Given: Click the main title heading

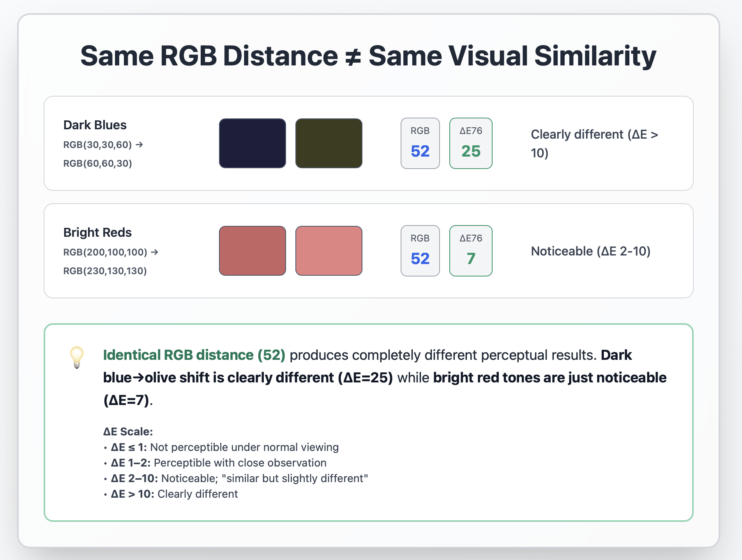Looking at the screenshot, I should [x=368, y=56].
